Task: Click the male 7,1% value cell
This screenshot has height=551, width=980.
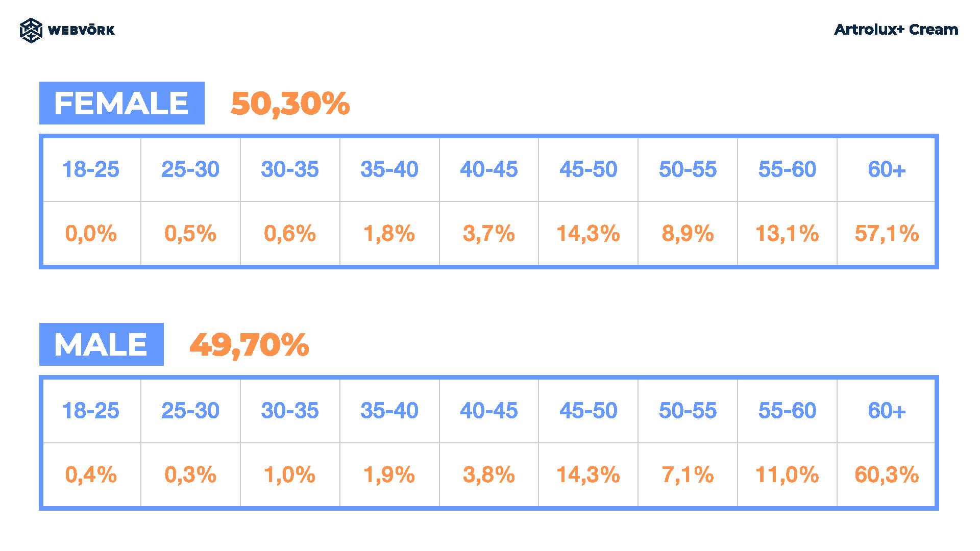Action: (x=688, y=475)
